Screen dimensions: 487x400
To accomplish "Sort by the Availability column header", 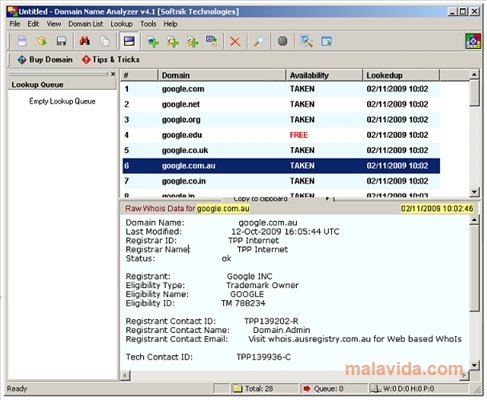I will pyautogui.click(x=324, y=75).
